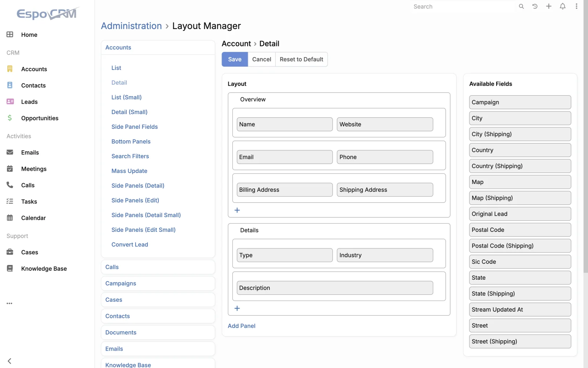
Task: Select the Billing Address layout field
Action: [284, 190]
